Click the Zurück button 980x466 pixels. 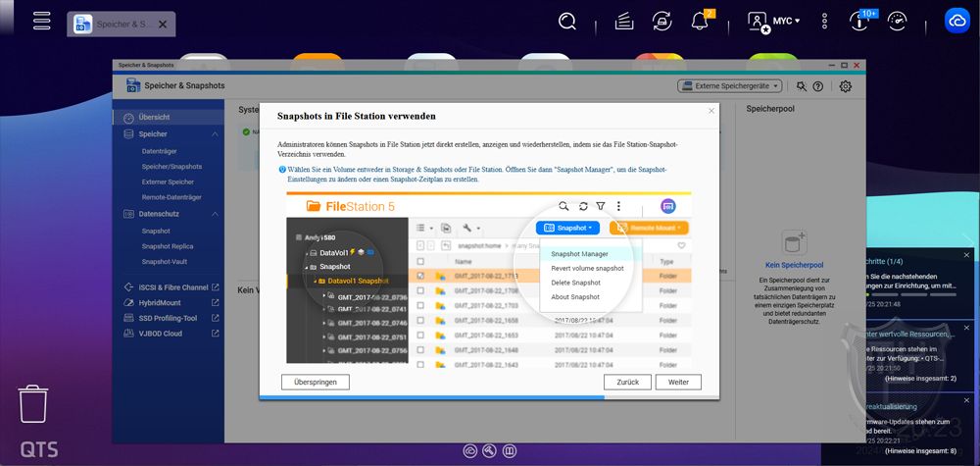point(627,382)
